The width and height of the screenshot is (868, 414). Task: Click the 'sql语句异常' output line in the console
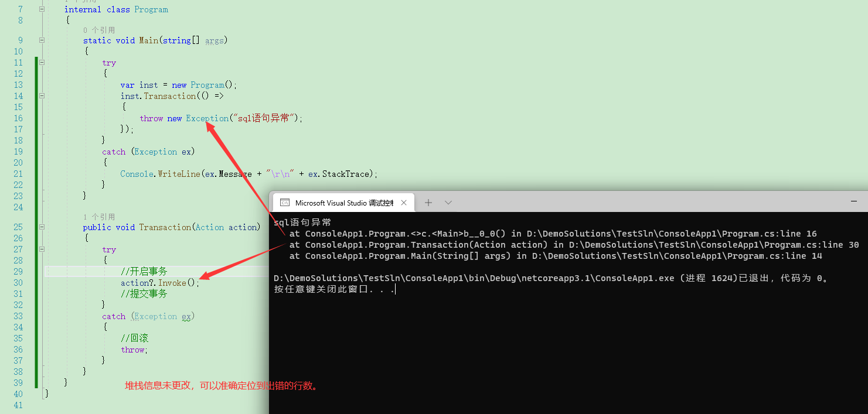pyautogui.click(x=302, y=223)
